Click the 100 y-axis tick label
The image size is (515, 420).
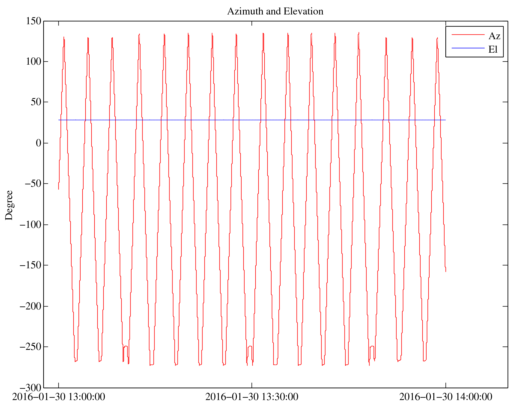coord(33,62)
